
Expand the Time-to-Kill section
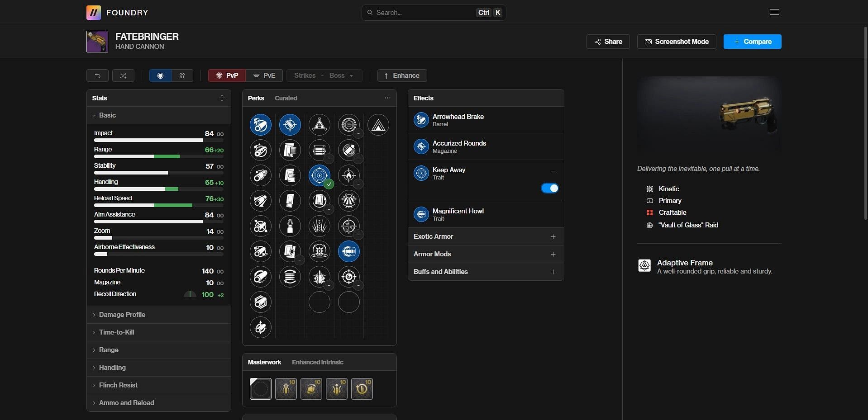pos(158,332)
